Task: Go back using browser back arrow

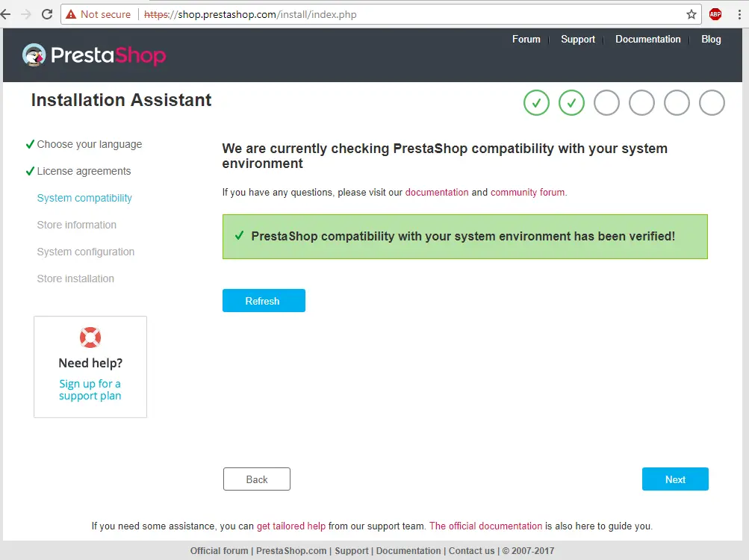Action: pyautogui.click(x=6, y=14)
